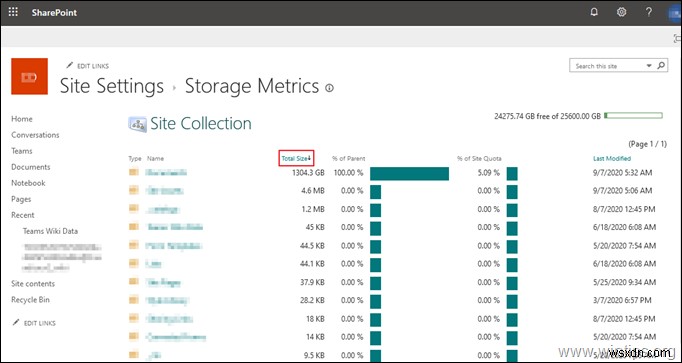Open the help question mark
The height and width of the screenshot is (363, 682).
(649, 12)
